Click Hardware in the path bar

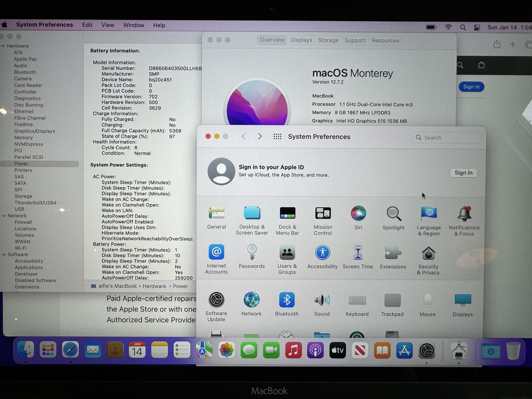coord(154,286)
